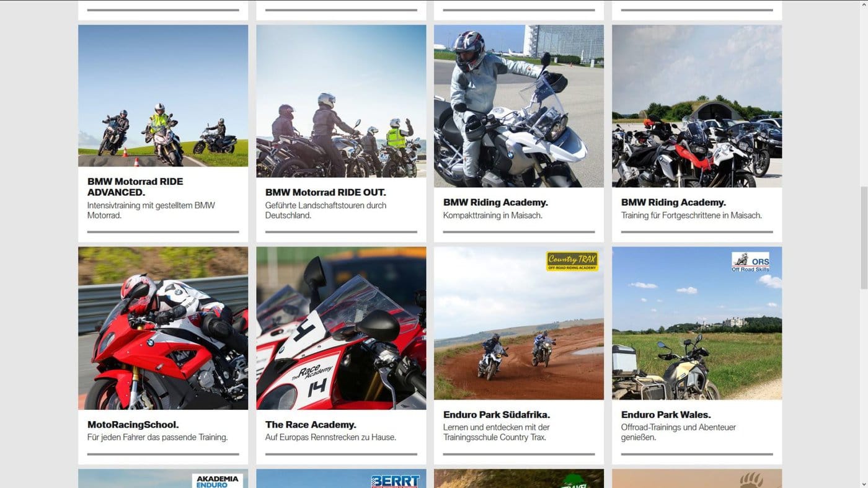Open the Enduro Park Wales image
The height and width of the screenshot is (488, 868).
[x=697, y=323]
